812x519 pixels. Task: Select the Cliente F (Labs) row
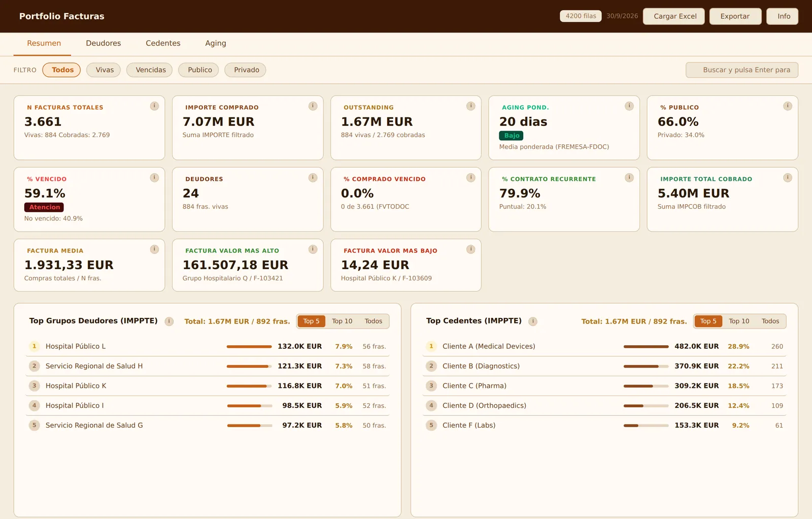(604, 426)
